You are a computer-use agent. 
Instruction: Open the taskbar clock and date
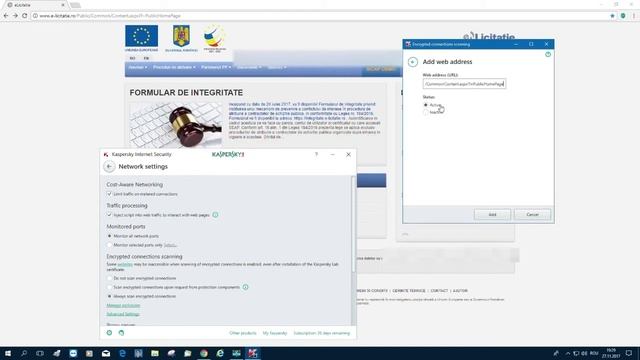[611, 353]
